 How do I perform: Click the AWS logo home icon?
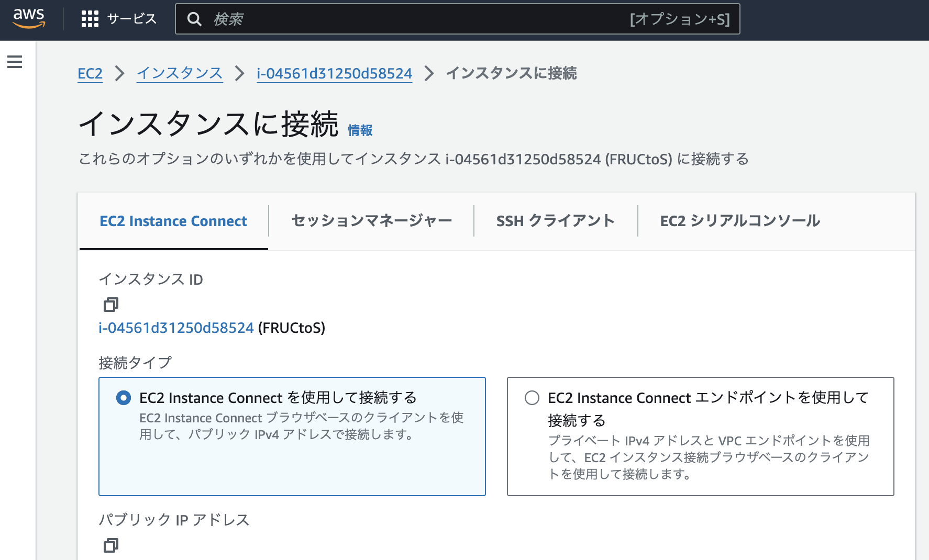pyautogui.click(x=29, y=18)
